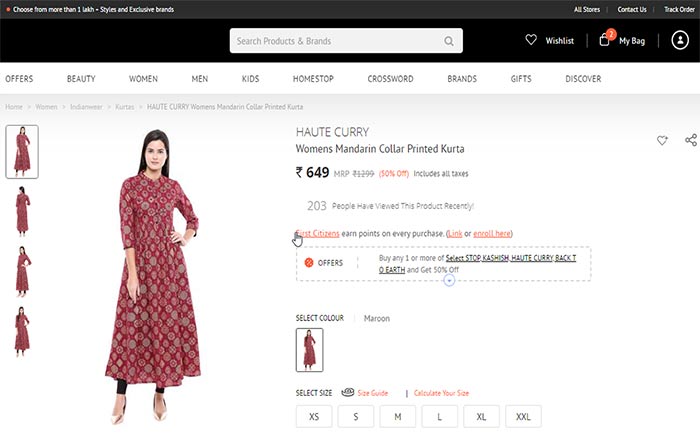This screenshot has height=435, width=700.
Task: Click the orange offers percent icon
Action: point(309,263)
